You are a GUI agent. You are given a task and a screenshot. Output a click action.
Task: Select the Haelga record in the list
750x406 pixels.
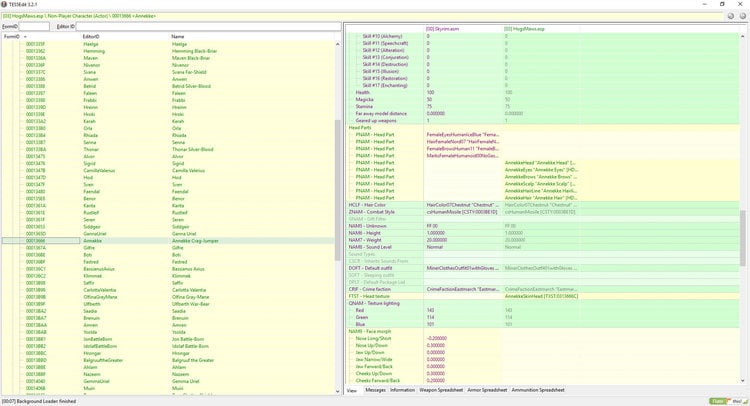(168, 44)
